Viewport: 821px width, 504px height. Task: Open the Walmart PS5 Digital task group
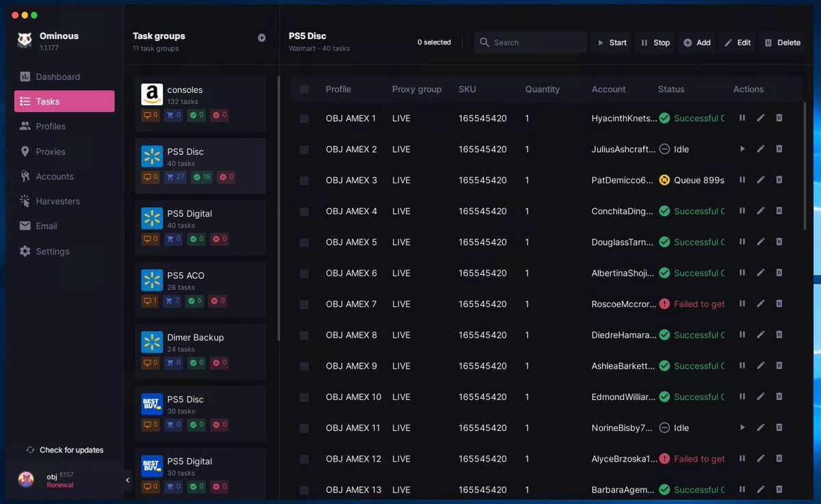click(x=200, y=227)
